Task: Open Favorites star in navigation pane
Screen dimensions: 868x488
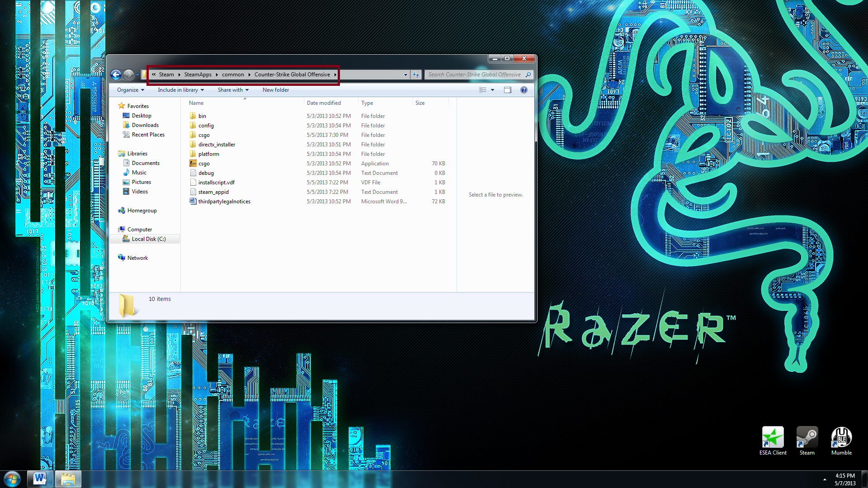Action: point(121,106)
